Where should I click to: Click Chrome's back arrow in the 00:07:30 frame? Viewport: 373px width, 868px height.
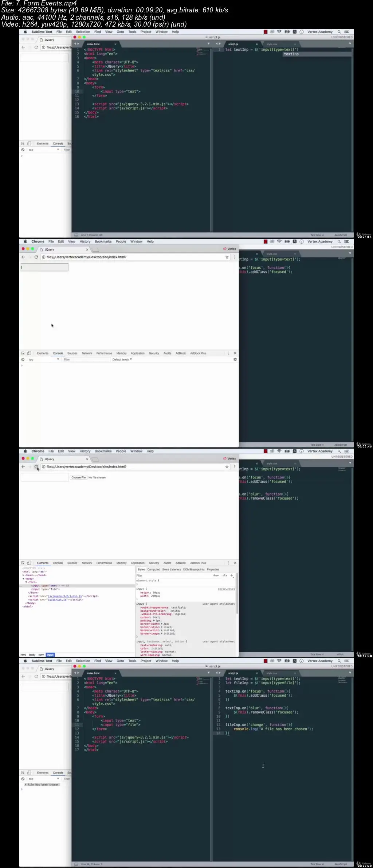point(23,677)
